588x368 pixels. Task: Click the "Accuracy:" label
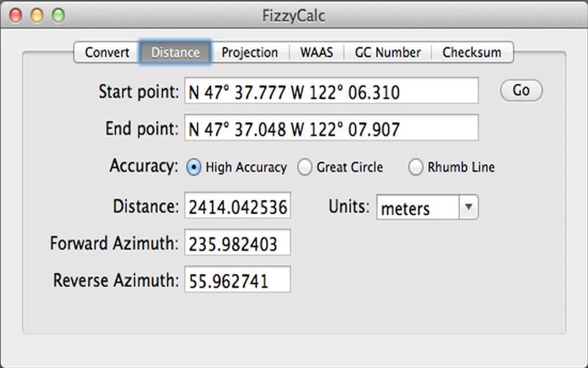tap(144, 166)
